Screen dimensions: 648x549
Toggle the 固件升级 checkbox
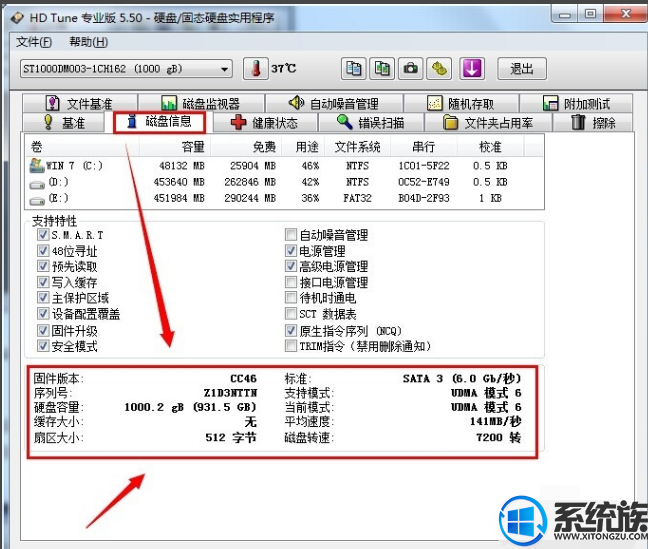pyautogui.click(x=43, y=330)
